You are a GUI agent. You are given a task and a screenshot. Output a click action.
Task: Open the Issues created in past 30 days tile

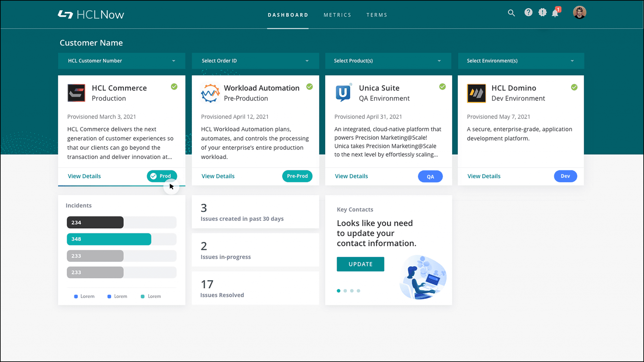(x=255, y=212)
